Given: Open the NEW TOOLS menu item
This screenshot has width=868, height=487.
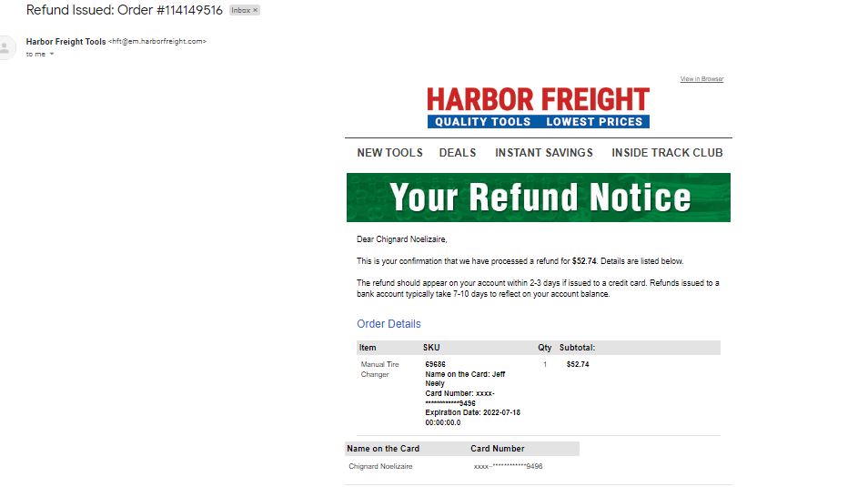Looking at the screenshot, I should (389, 153).
